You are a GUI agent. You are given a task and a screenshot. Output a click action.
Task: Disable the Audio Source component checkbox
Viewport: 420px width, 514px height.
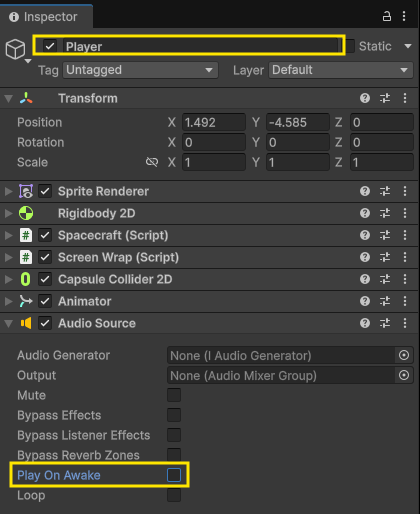pyautogui.click(x=45, y=323)
